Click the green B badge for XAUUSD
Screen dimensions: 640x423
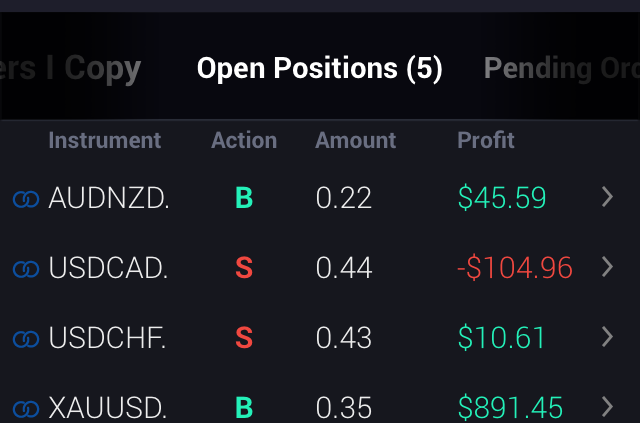pyautogui.click(x=244, y=407)
